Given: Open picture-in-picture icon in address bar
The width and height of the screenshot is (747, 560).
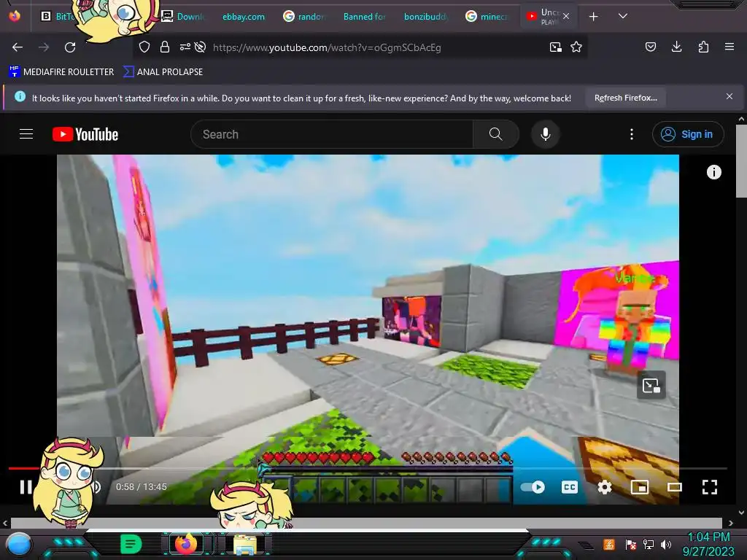Looking at the screenshot, I should [x=555, y=47].
